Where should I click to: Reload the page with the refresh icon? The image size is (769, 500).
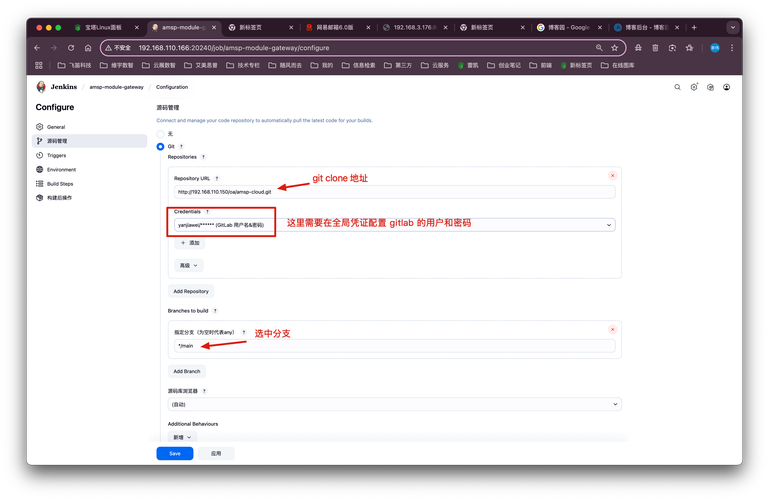(71, 48)
